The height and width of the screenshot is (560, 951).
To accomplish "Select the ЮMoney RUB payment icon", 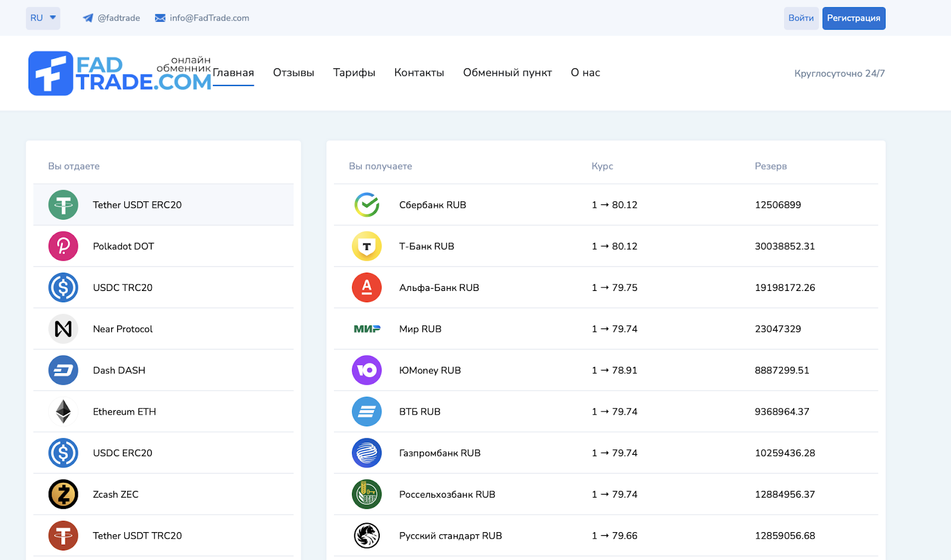I will [367, 370].
